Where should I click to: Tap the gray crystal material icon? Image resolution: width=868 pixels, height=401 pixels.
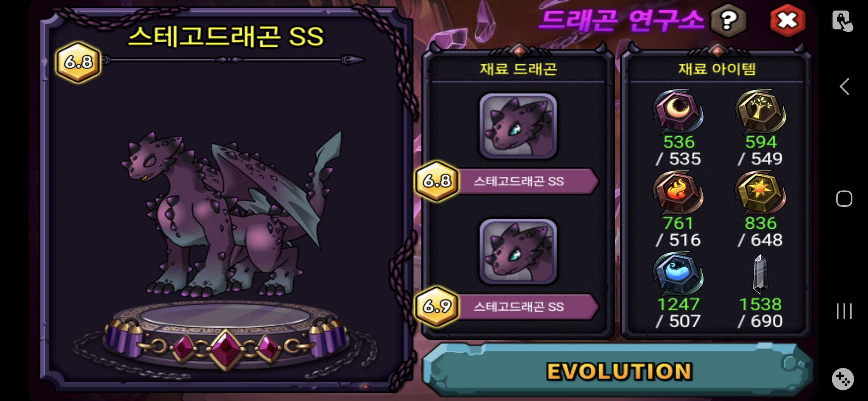pyautogui.click(x=760, y=274)
